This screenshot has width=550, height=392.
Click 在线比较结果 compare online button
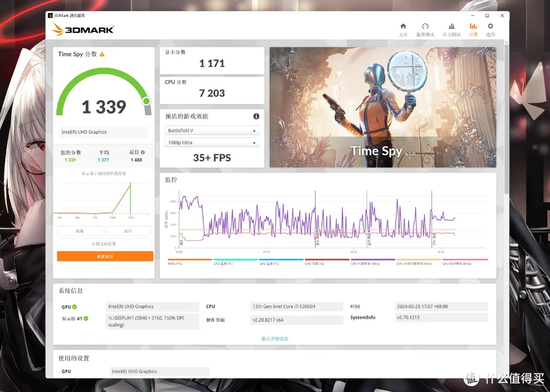104,244
